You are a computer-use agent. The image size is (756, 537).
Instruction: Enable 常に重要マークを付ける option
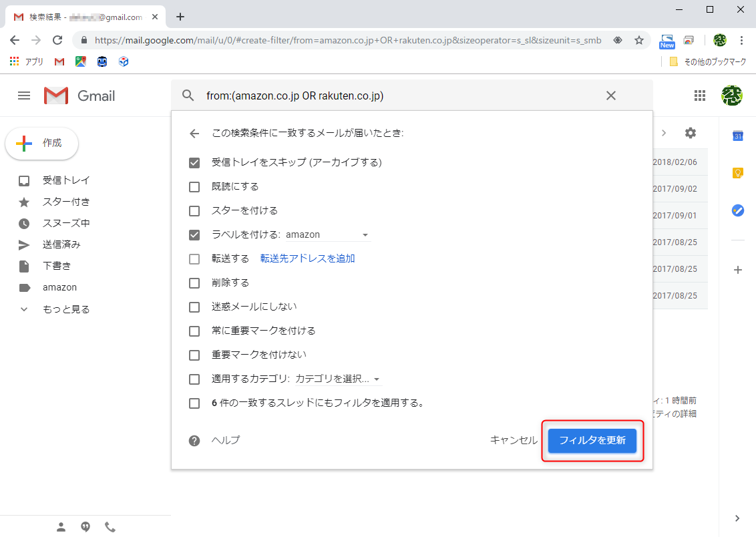pyautogui.click(x=194, y=330)
